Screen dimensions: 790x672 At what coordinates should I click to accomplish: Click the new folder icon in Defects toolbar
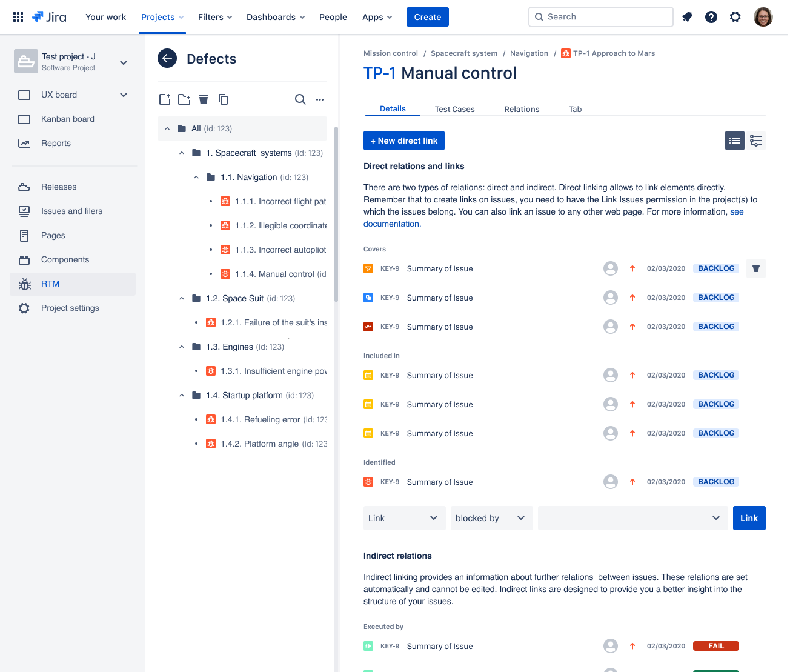point(184,99)
